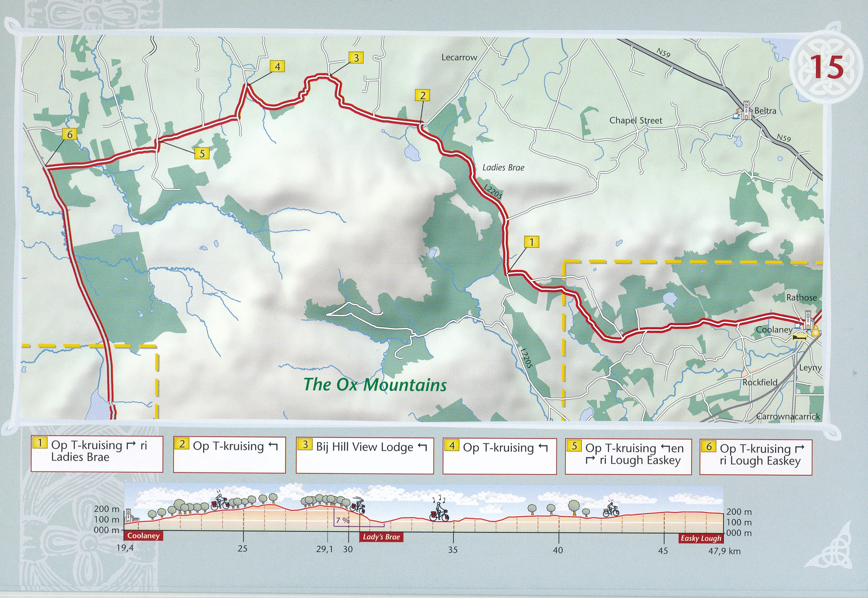The height and width of the screenshot is (598, 868).
Task: Click The Ox Mountains map label
Action: pos(375,385)
